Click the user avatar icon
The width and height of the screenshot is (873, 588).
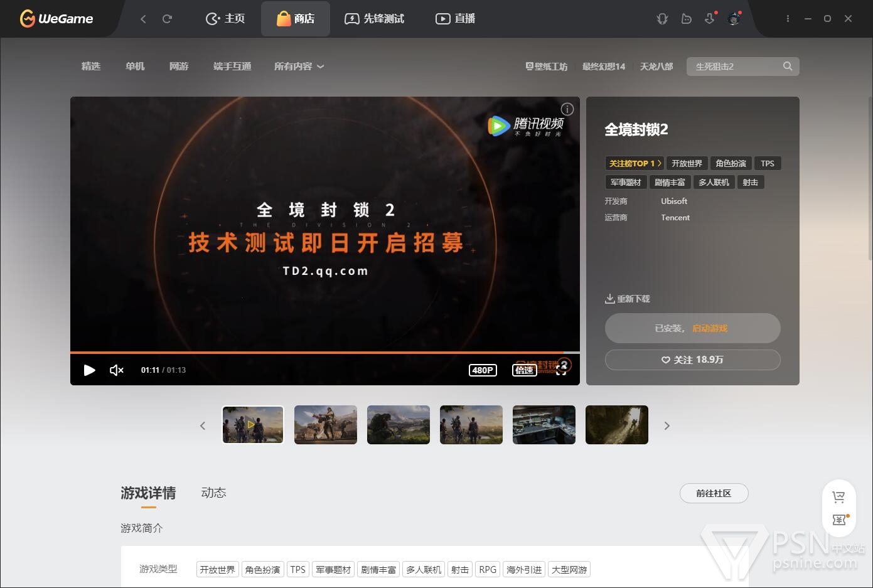click(734, 19)
